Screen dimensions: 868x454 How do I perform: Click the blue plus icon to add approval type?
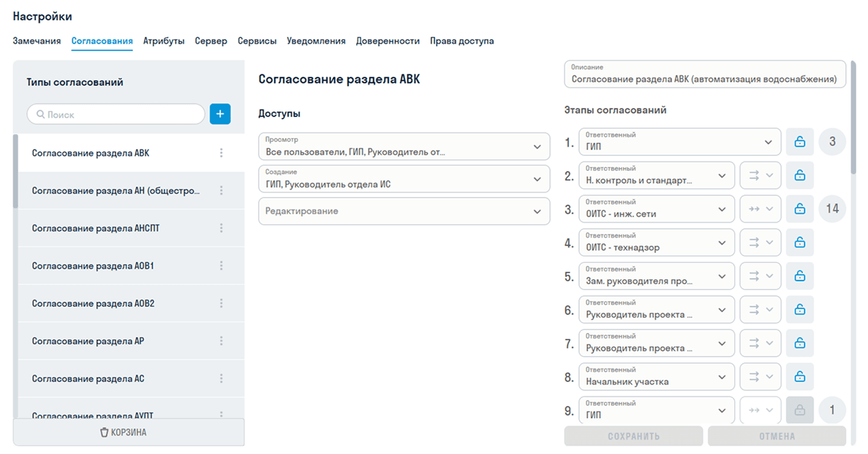[220, 114]
